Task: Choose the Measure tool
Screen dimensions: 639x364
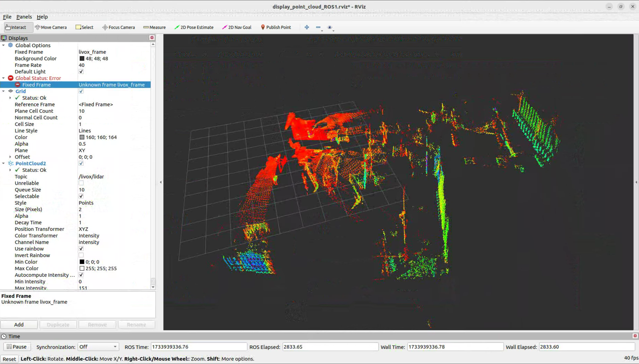Action: pyautogui.click(x=155, y=27)
